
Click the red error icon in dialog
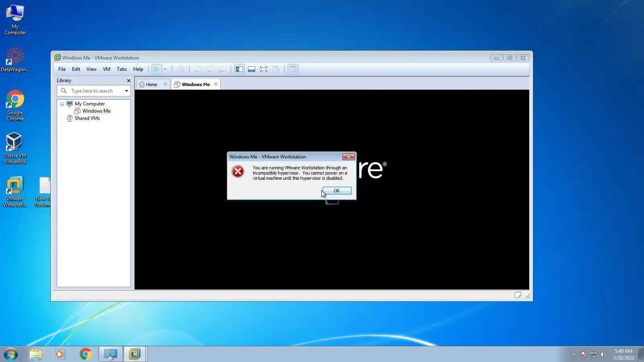[x=238, y=171]
